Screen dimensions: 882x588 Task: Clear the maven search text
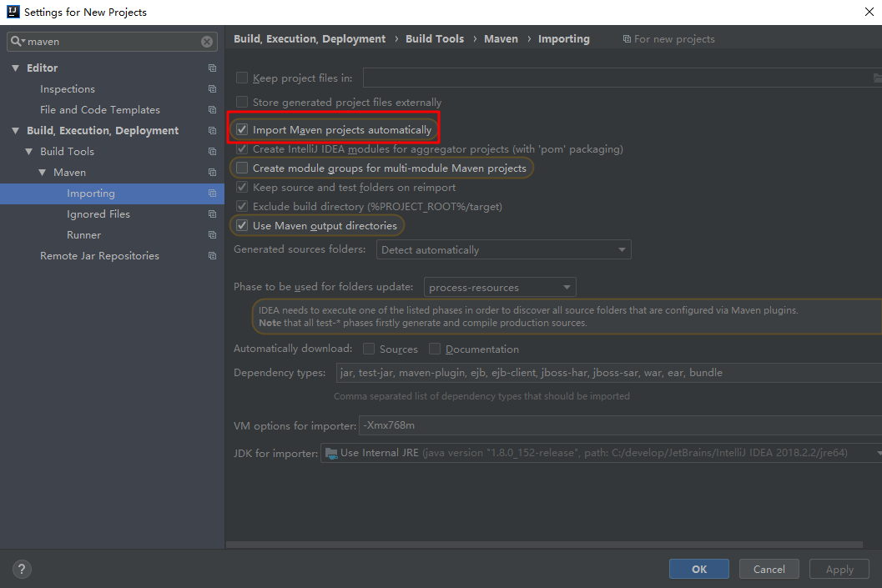click(x=207, y=42)
